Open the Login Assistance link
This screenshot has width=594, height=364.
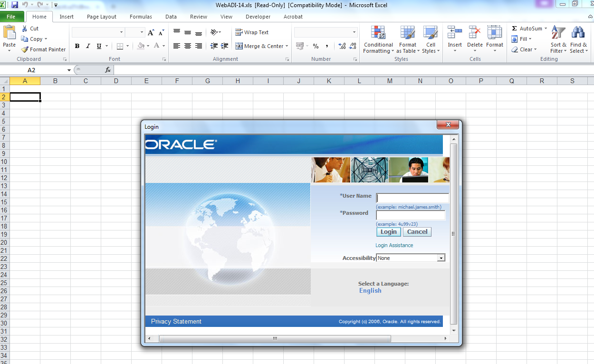pyautogui.click(x=394, y=246)
